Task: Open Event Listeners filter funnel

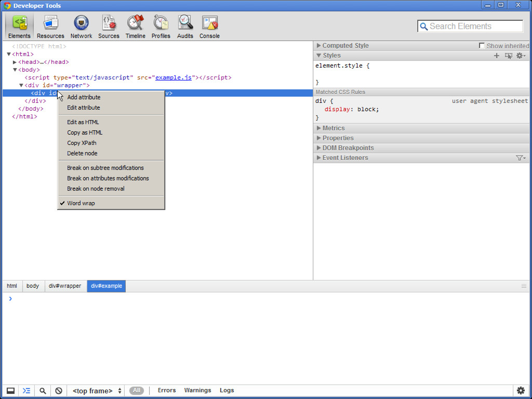Action: (x=521, y=158)
